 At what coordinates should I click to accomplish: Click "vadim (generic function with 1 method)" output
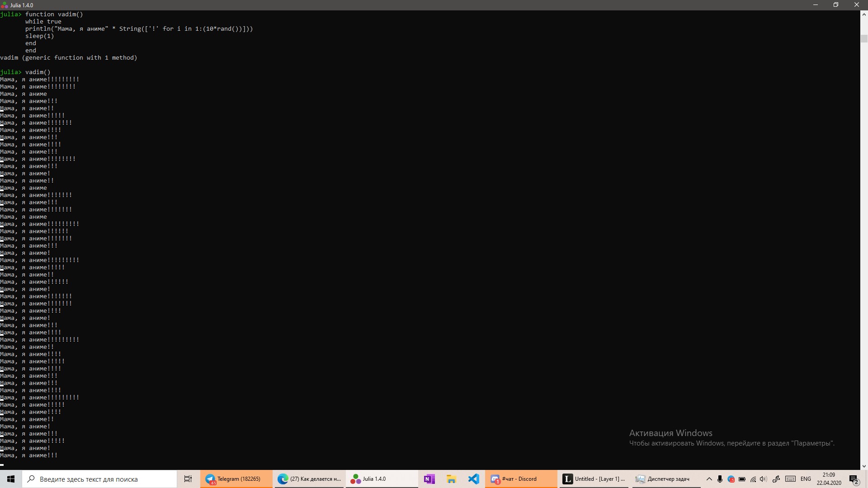point(69,58)
